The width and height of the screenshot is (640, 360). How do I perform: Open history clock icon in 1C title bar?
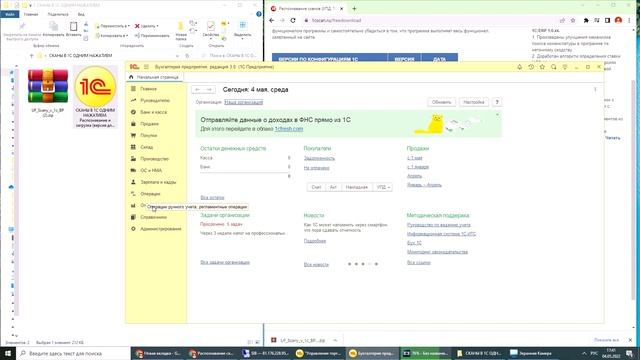coord(531,67)
